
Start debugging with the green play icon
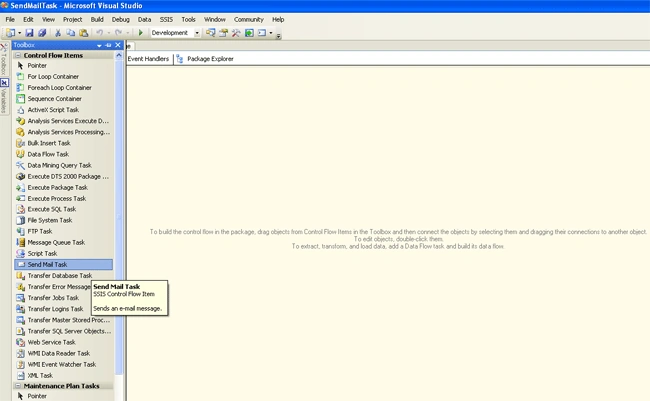pyautogui.click(x=141, y=33)
